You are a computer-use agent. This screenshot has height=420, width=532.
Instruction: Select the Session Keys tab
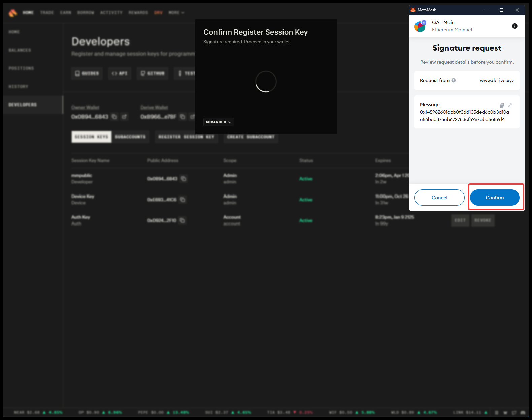tap(91, 137)
